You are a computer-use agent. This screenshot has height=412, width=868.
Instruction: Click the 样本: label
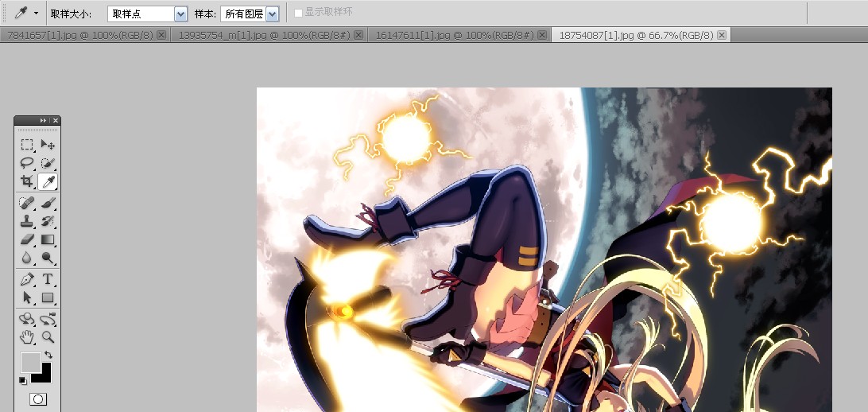click(x=205, y=14)
